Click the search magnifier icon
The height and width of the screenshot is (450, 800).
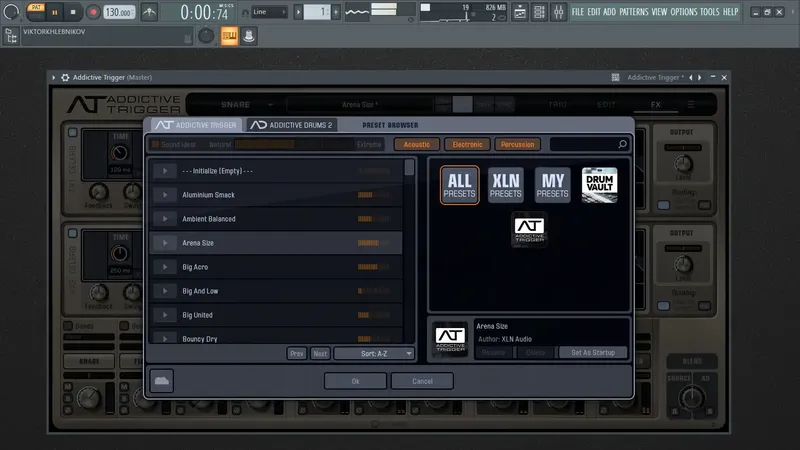(622, 144)
